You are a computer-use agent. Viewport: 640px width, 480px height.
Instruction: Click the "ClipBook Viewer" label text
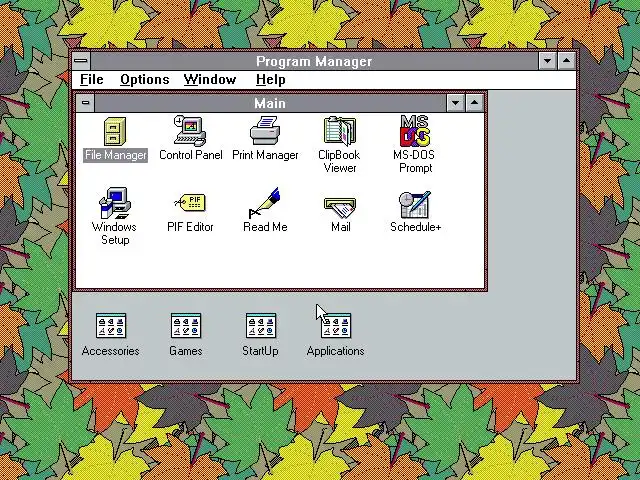[x=339, y=161]
